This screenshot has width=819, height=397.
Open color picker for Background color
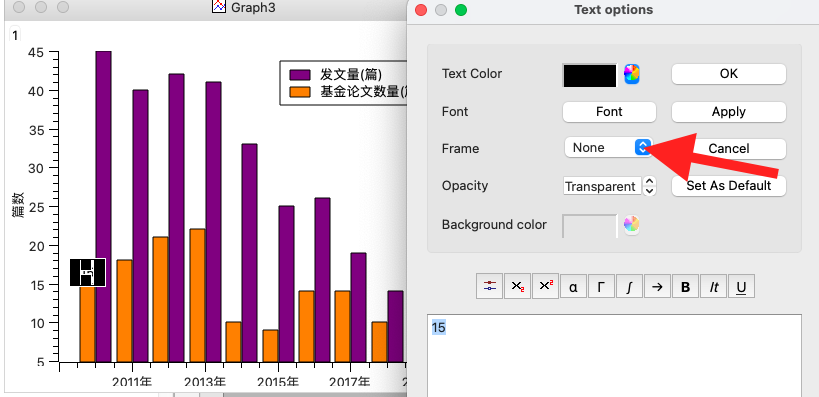click(x=631, y=225)
